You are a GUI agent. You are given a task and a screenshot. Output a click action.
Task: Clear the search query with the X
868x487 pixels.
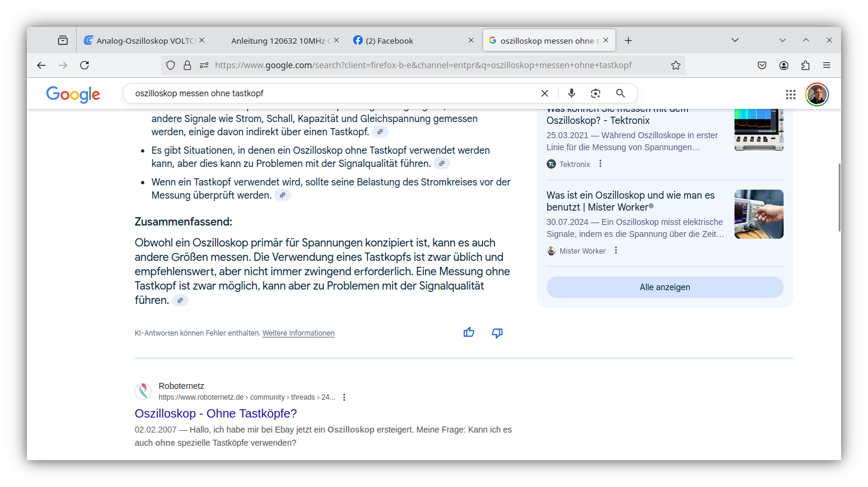[545, 93]
